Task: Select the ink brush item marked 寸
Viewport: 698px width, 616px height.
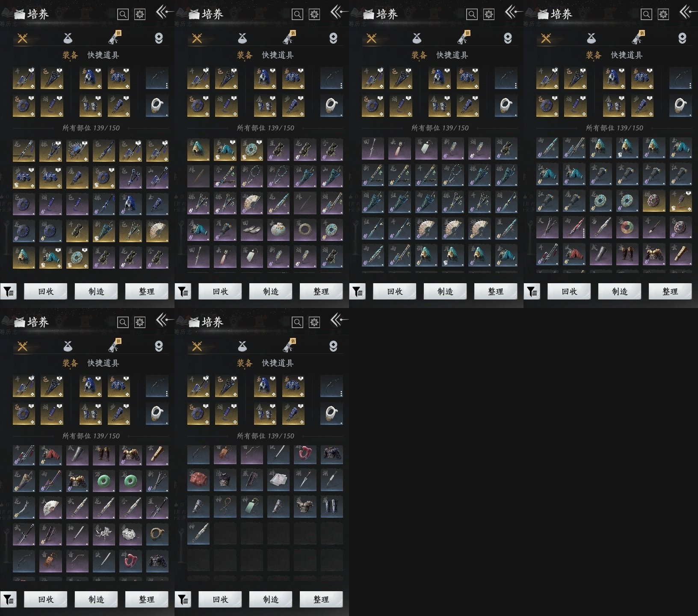Action: coord(653,228)
